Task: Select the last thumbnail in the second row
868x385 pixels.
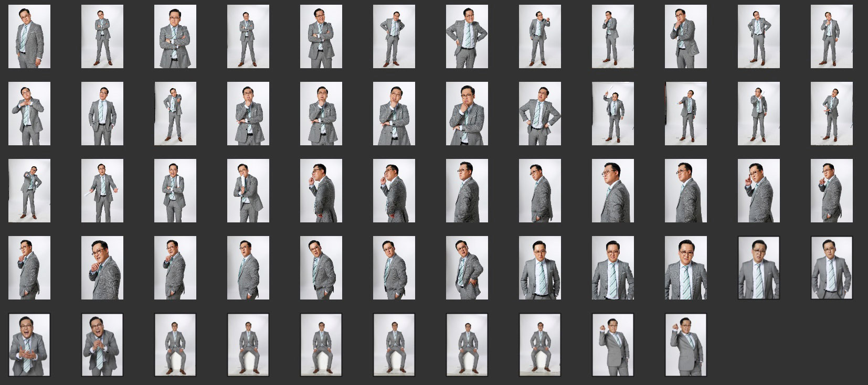Action: click(831, 113)
